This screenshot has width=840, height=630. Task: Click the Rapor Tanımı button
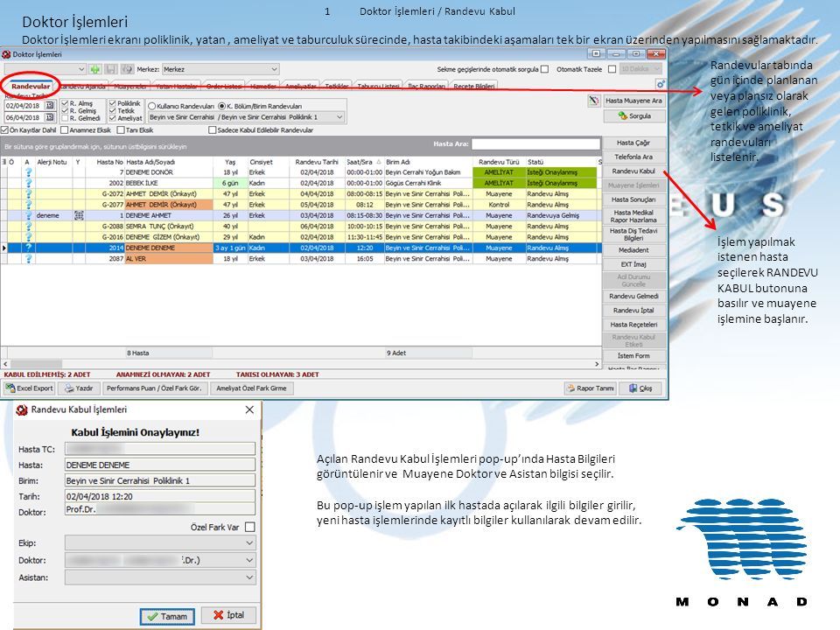(591, 388)
